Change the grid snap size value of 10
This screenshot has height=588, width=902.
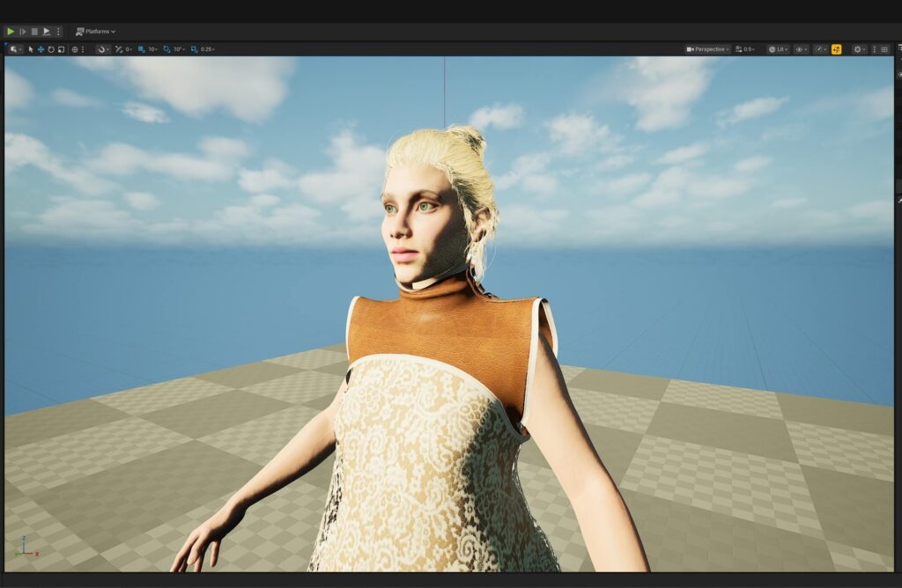coord(152,49)
